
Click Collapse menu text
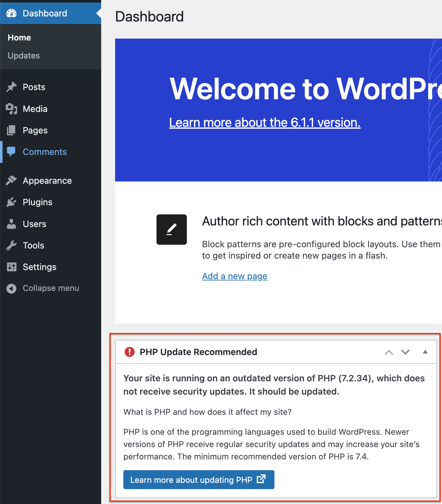click(x=51, y=288)
